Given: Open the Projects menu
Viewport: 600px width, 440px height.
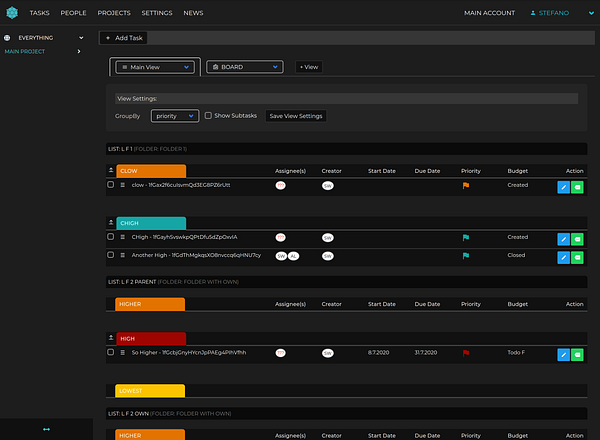Looking at the screenshot, I should 114,13.
